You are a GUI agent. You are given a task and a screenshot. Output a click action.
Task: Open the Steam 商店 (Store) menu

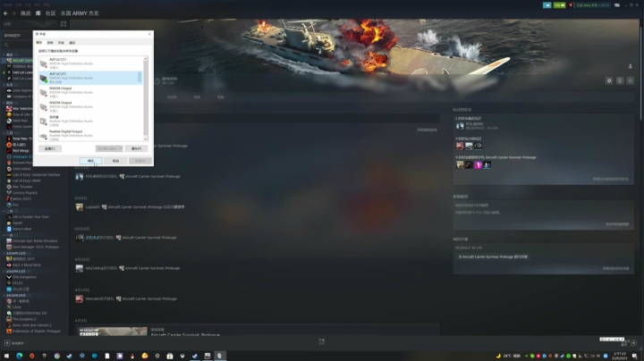(x=25, y=13)
